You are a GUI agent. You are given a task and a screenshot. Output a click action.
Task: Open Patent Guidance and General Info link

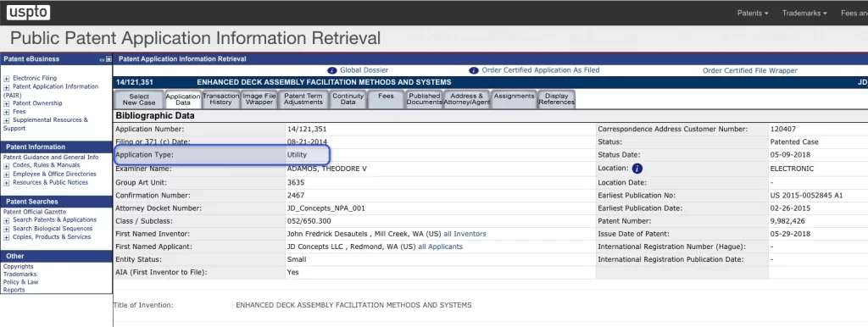[51, 157]
